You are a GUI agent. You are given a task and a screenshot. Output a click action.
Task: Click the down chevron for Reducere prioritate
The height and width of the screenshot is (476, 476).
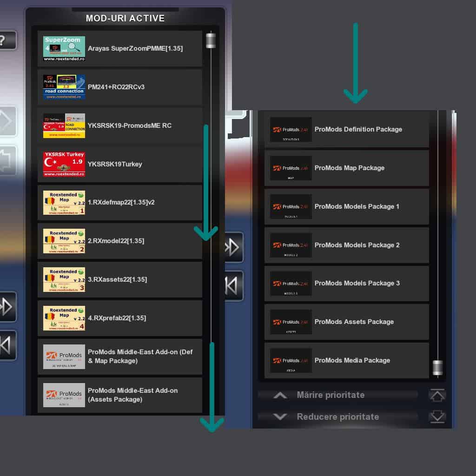click(x=280, y=417)
